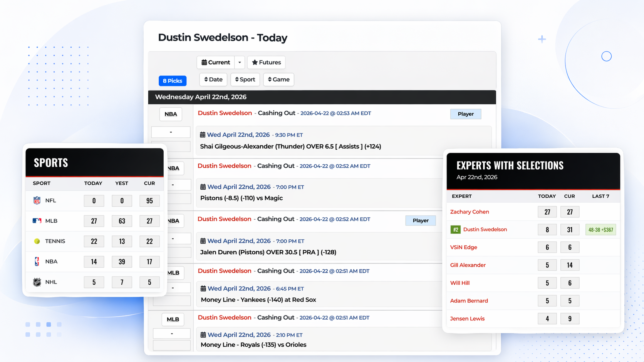
Task: Open the dropdown arrow next to Current
Action: click(x=240, y=62)
